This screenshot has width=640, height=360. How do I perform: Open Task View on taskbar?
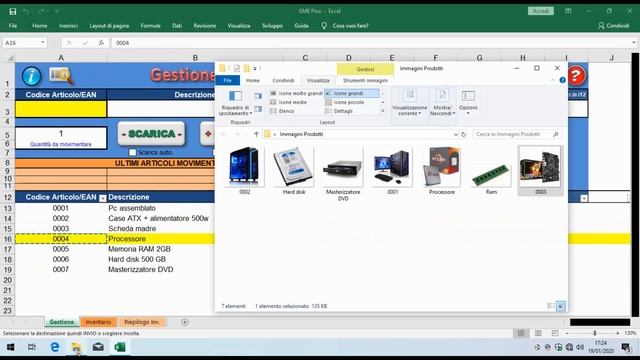pos(32,347)
